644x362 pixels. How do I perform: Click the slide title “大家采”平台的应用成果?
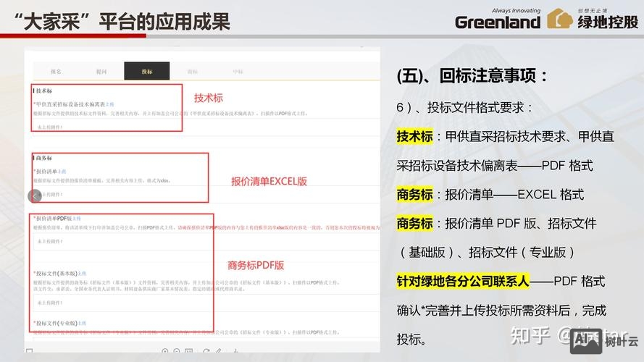pyautogui.click(x=122, y=21)
